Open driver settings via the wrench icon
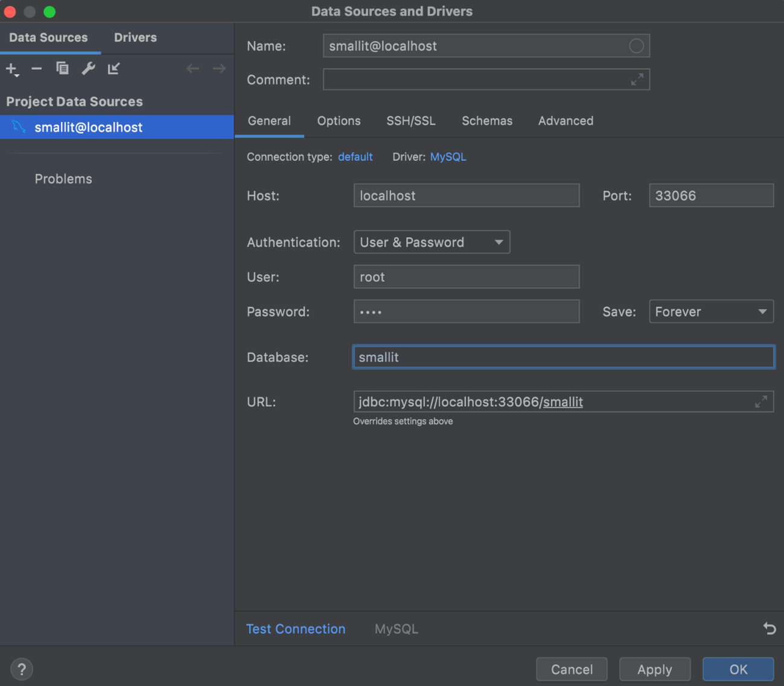Viewport: 784px width, 686px height. (x=88, y=69)
